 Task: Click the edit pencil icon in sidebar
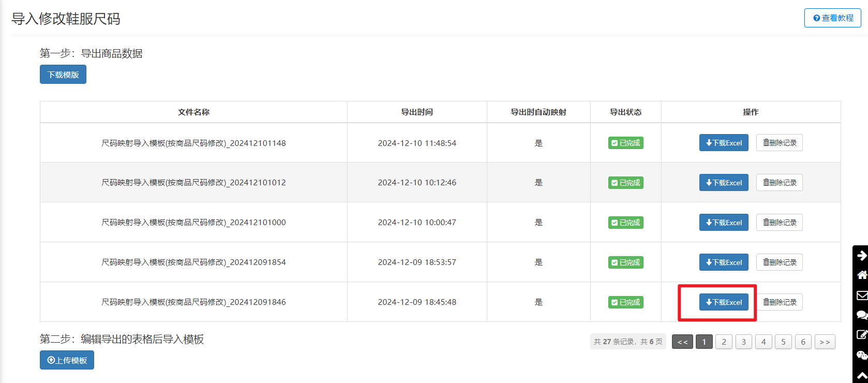click(861, 334)
